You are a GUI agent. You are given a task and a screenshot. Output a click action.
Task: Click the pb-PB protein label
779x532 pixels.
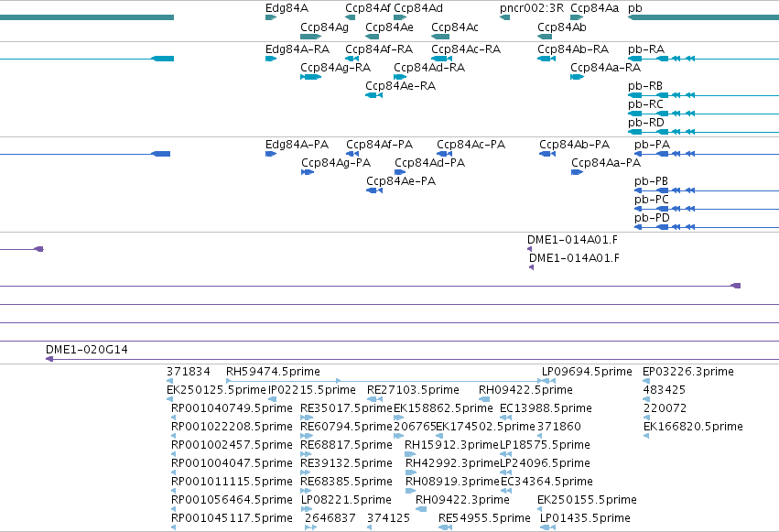click(651, 181)
